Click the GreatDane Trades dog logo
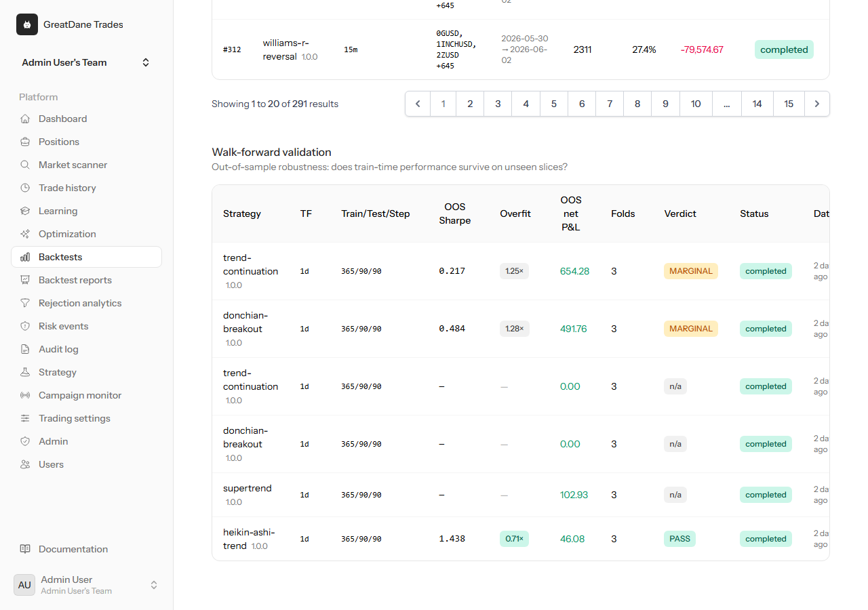This screenshot has width=868, height=610. [27, 24]
